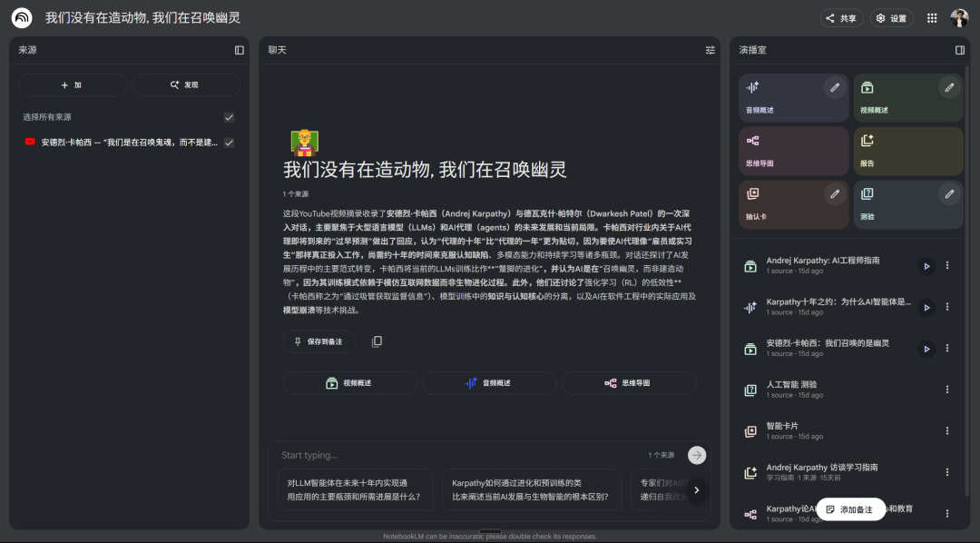This screenshot has width=980, height=543.
Task: Click the 1个来源 label near input
Action: [x=661, y=455]
